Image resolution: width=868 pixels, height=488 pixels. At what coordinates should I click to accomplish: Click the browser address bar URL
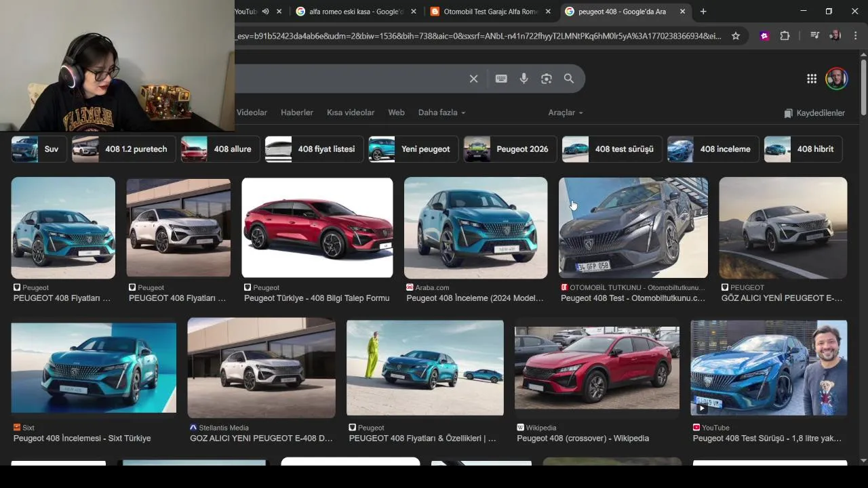(478, 36)
